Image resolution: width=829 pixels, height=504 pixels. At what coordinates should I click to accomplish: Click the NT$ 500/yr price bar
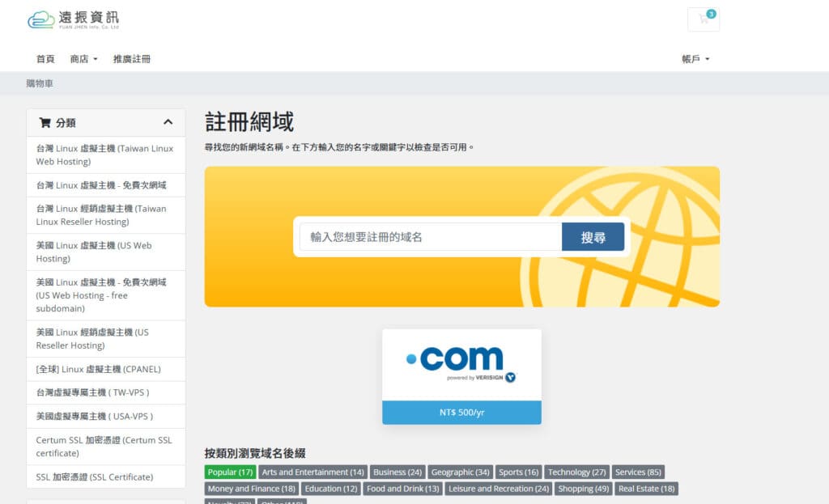461,413
